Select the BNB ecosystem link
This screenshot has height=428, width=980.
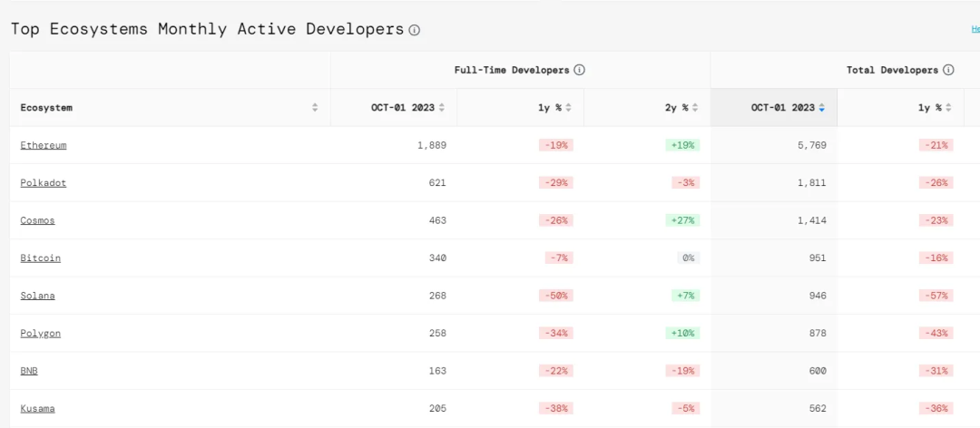[x=29, y=371]
